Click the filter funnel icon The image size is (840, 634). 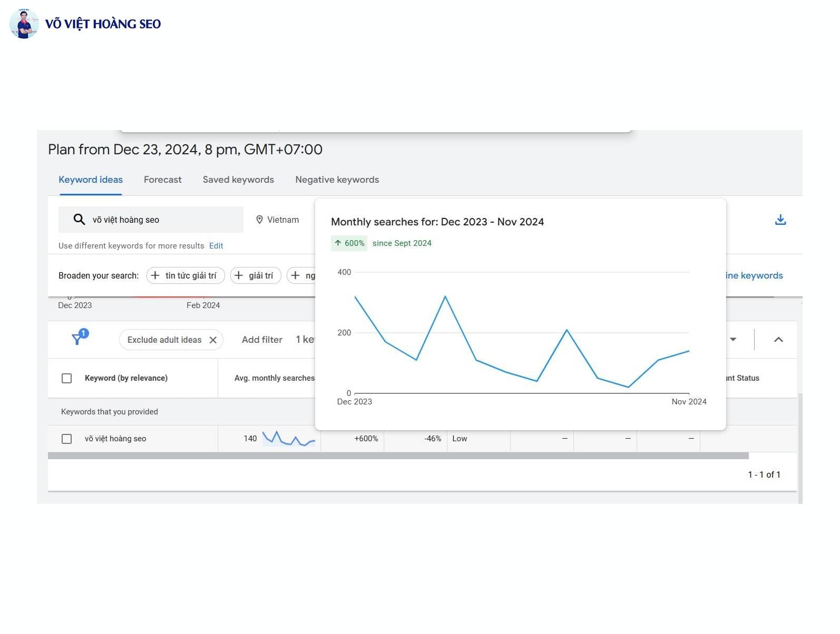77,339
